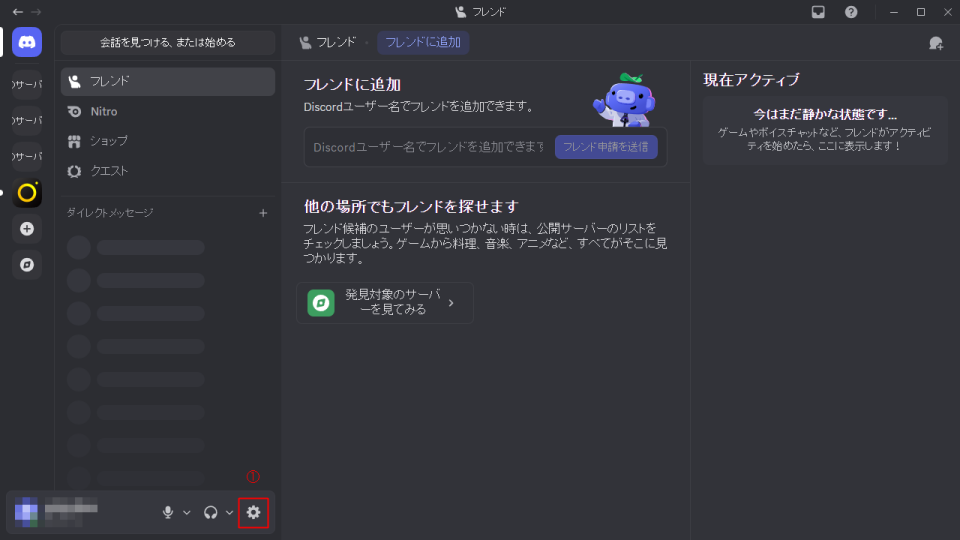Create DM using plus next to ダイレクトメッセージ
This screenshot has width=960, height=540.
click(x=263, y=213)
